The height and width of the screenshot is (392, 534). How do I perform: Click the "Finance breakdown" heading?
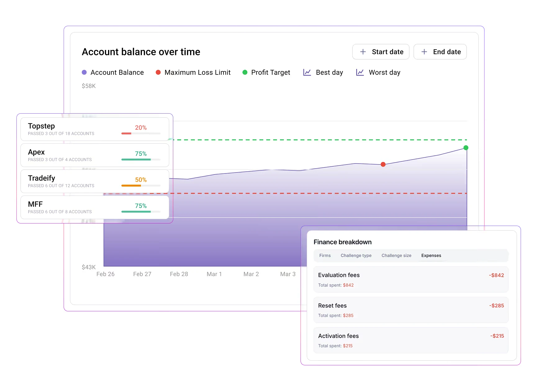342,242
